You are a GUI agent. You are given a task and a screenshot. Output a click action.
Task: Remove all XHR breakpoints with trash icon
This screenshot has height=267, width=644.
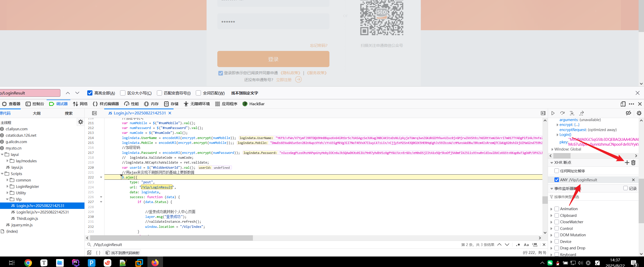pos(633,163)
